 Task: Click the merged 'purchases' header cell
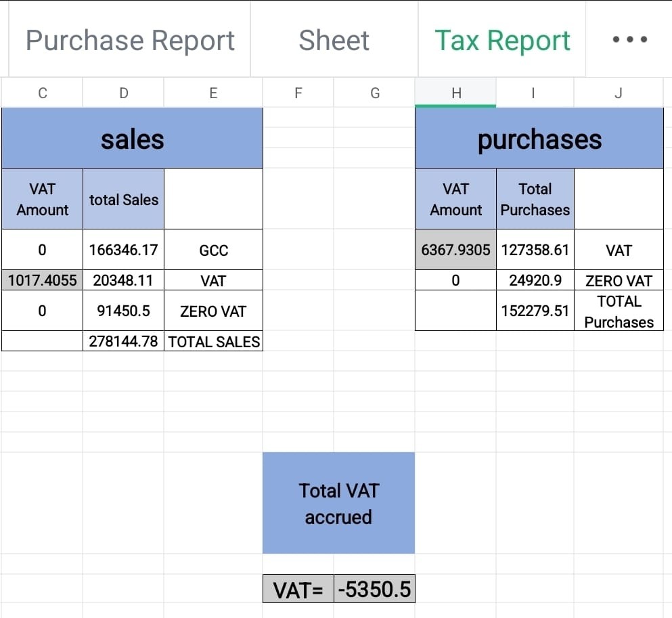pyautogui.click(x=539, y=139)
